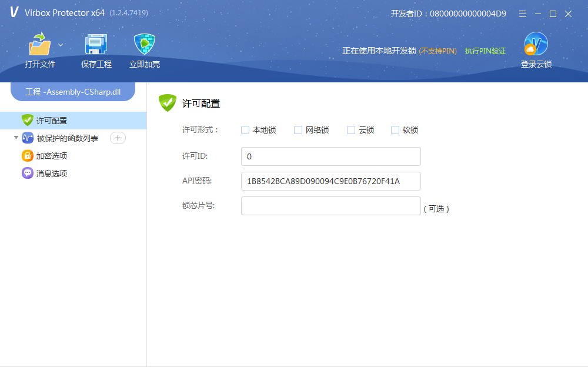
Task: Open file with 打开文件 folder icon
Action: point(40,45)
